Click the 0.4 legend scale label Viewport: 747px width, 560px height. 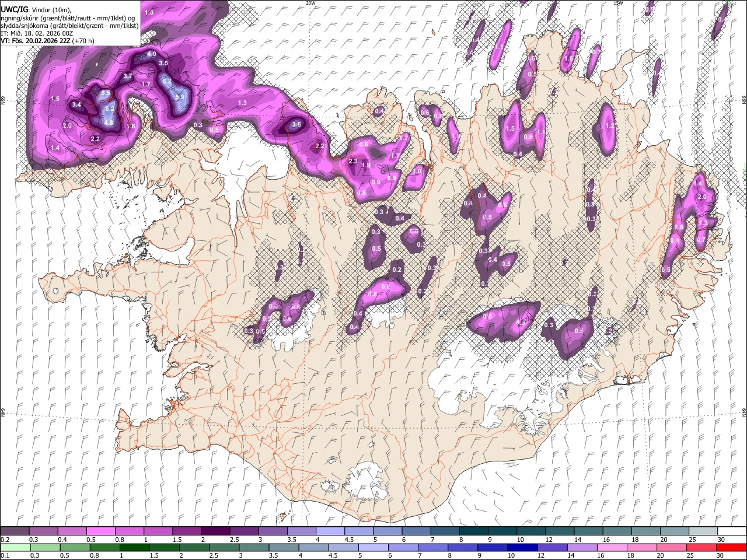click(62, 540)
